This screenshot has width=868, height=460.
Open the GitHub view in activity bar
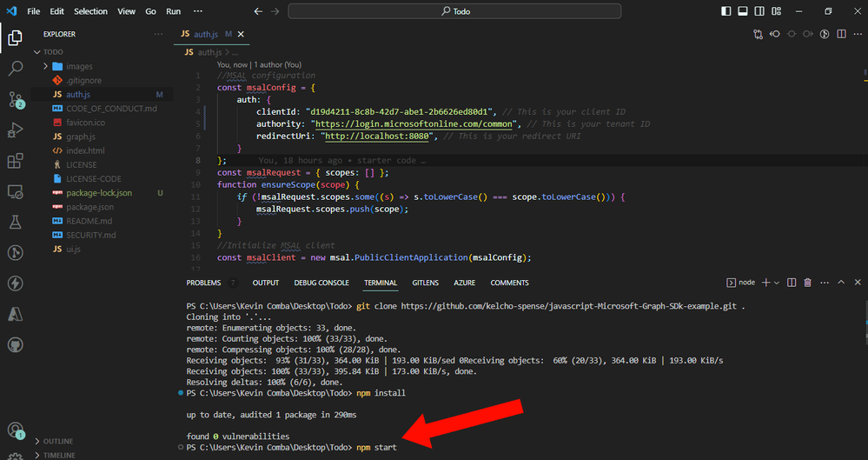16,344
